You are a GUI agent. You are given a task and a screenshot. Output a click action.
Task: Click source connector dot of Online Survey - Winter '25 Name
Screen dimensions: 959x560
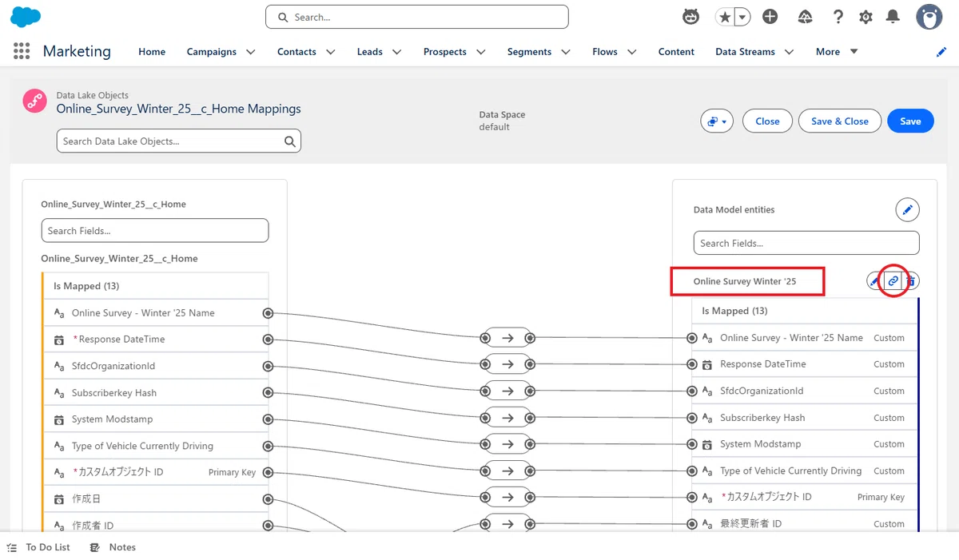pos(268,313)
